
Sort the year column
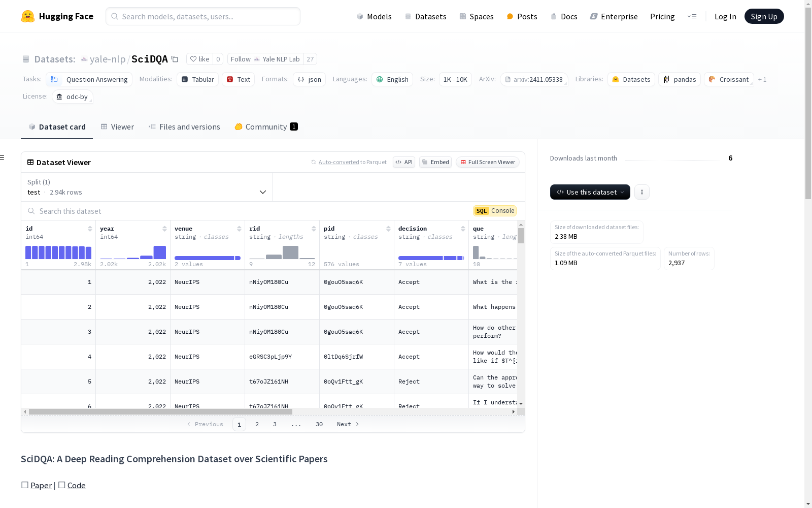pyautogui.click(x=164, y=229)
